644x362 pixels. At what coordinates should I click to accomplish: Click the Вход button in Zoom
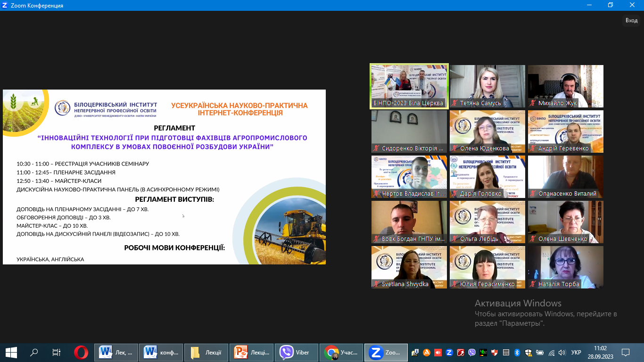click(631, 20)
